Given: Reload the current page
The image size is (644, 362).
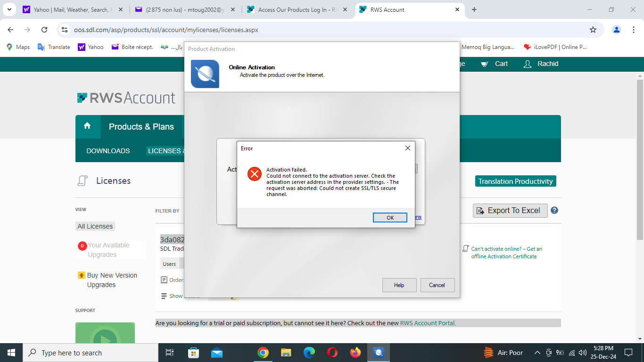Looking at the screenshot, I should tap(44, 30).
